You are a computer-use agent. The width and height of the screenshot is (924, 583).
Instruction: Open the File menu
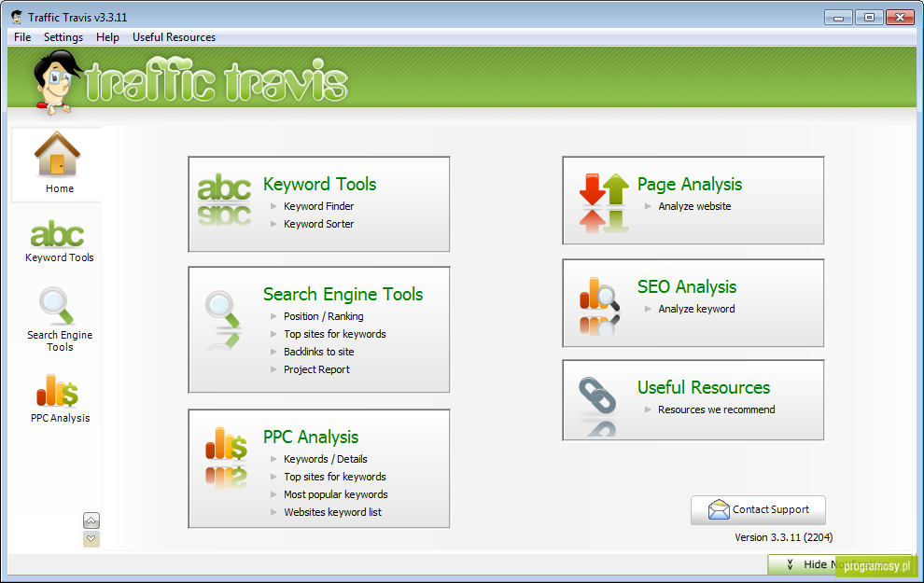click(x=22, y=37)
